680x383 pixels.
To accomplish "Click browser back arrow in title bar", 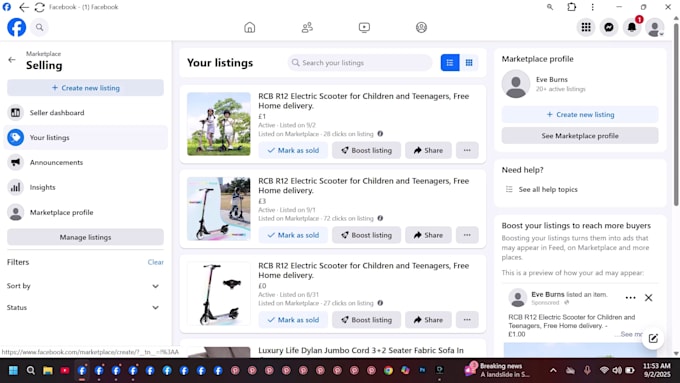I will 24,7.
